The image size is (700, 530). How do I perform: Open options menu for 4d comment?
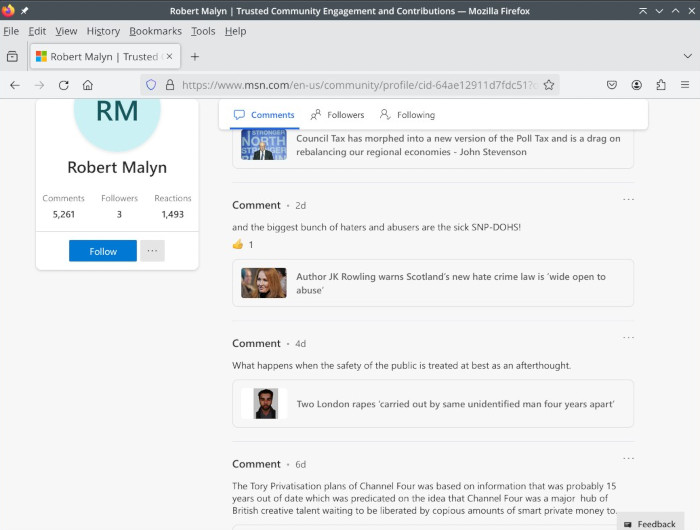click(628, 338)
